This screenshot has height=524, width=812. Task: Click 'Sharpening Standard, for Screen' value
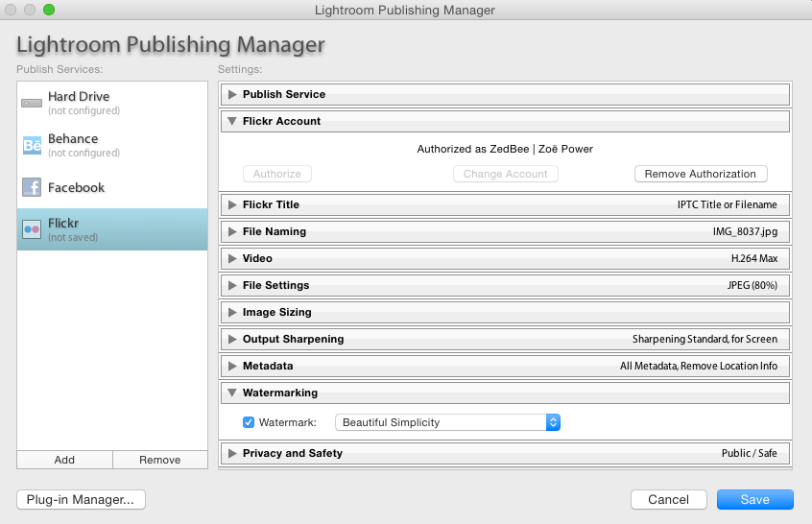705,339
